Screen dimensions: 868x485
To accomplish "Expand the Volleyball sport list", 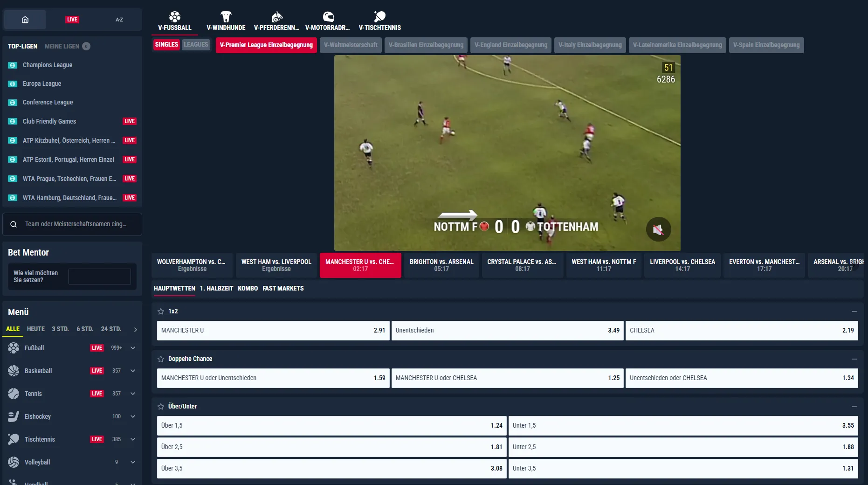I will (x=133, y=462).
